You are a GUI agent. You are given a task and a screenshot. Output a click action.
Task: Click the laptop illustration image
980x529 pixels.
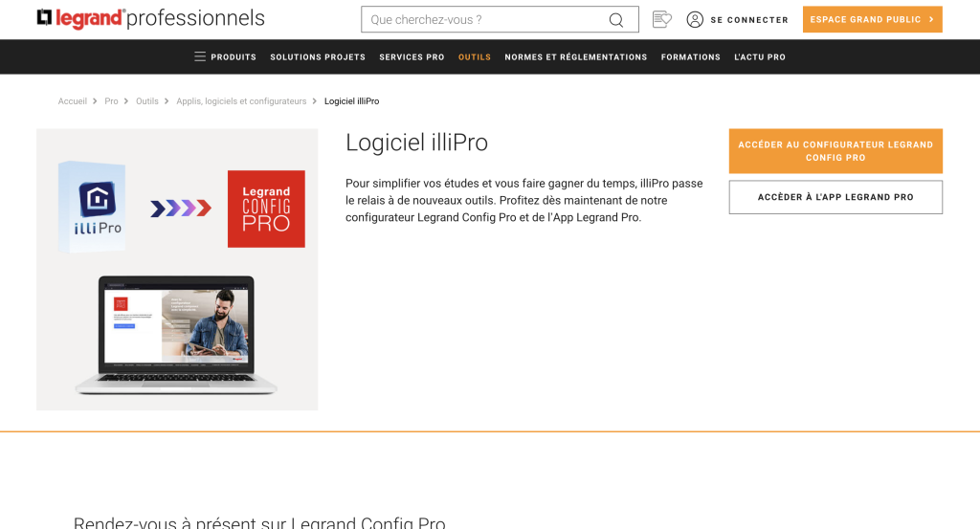click(176, 335)
